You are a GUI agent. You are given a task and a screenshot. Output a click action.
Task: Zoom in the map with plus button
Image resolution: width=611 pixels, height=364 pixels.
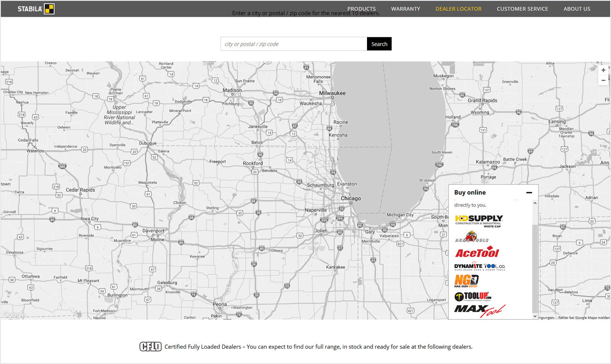pyautogui.click(x=603, y=70)
